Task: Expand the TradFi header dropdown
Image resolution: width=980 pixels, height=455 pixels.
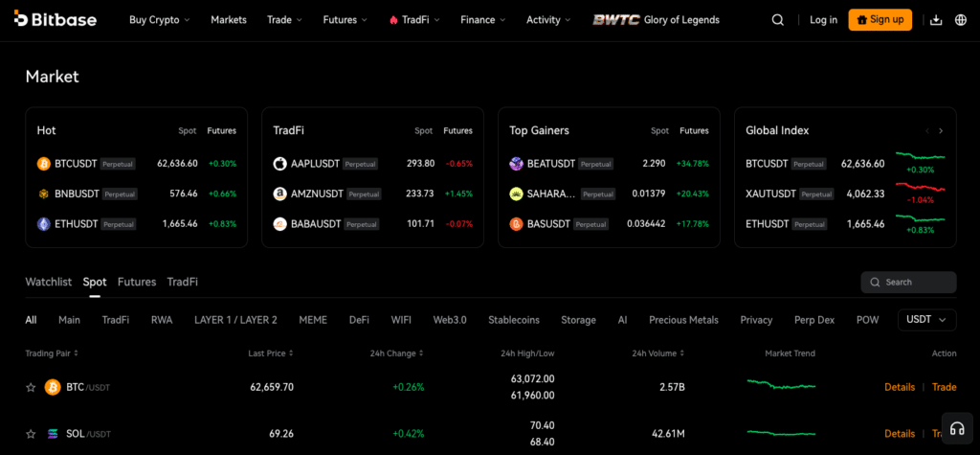Action: 413,20
